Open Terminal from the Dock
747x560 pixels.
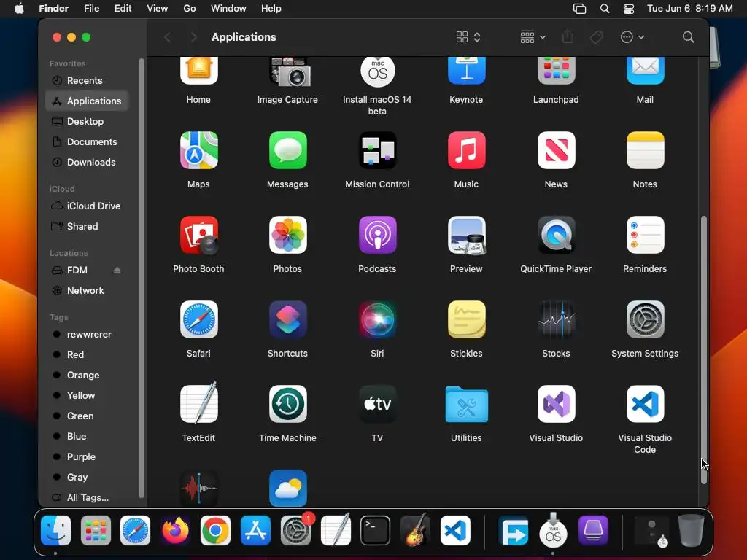point(376,531)
